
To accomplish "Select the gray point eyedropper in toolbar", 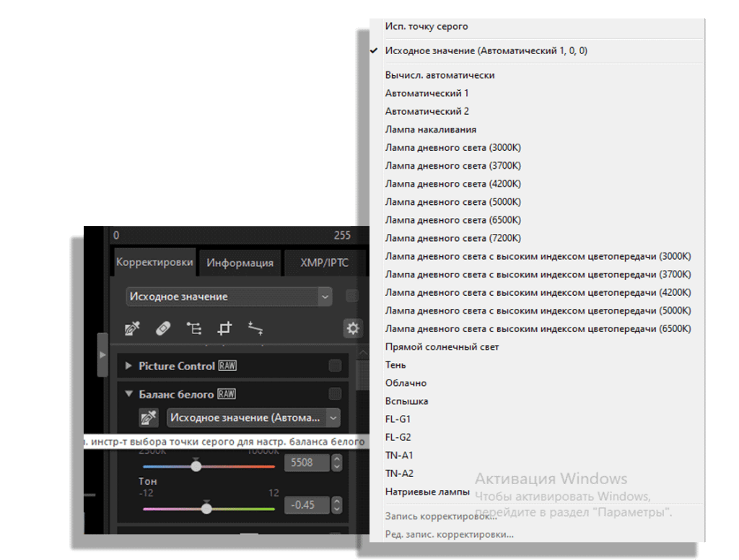I will [x=133, y=328].
